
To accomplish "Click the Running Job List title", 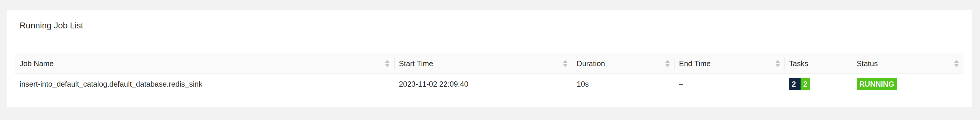I will click(x=51, y=25).
